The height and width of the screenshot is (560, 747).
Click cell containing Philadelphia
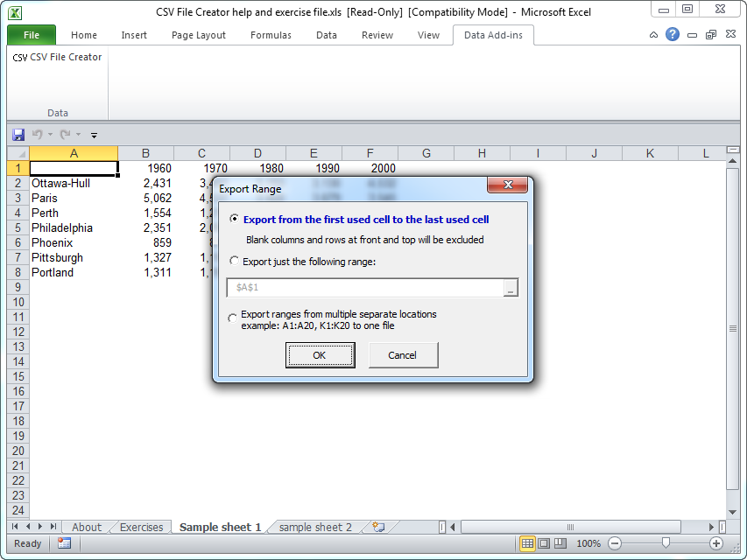[x=74, y=228]
